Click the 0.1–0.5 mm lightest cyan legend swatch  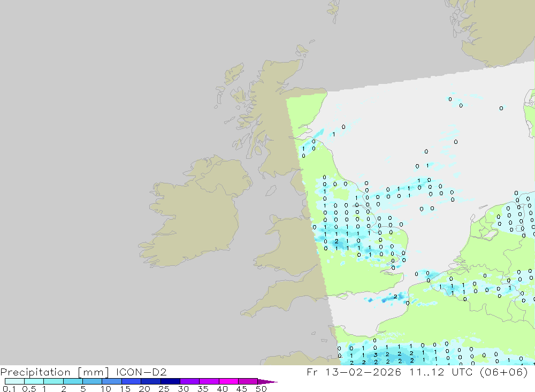tap(14, 381)
